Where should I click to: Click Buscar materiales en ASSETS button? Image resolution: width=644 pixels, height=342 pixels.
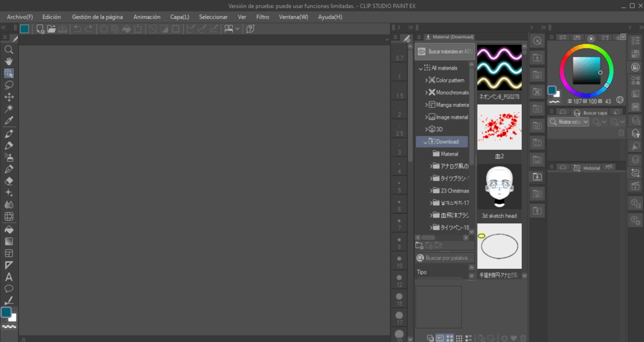[445, 52]
